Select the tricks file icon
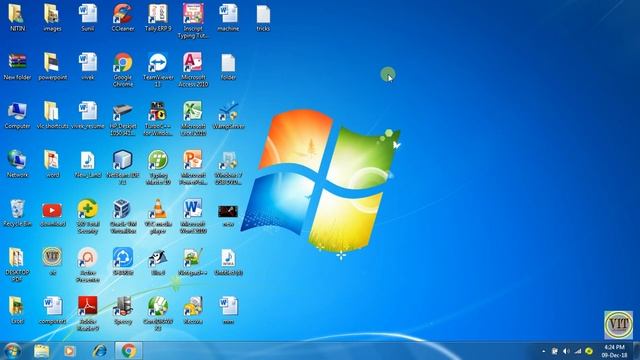The width and height of the screenshot is (640, 360). pyautogui.click(x=263, y=17)
